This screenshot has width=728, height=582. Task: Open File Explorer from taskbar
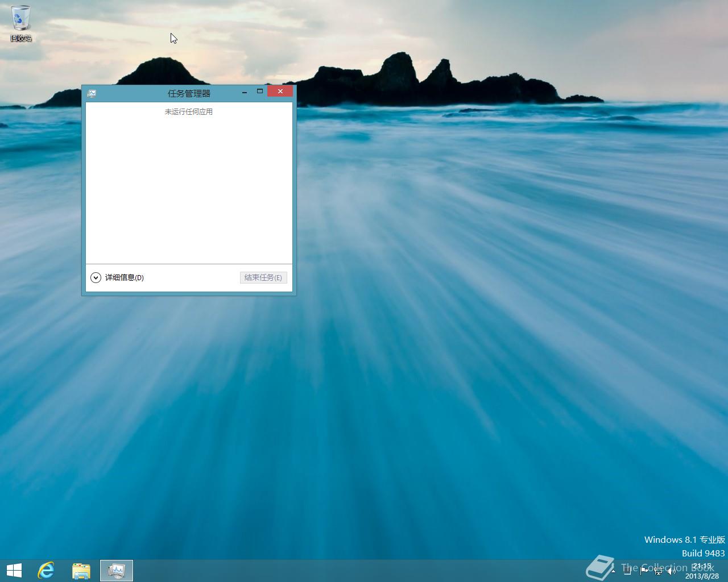pyautogui.click(x=81, y=571)
